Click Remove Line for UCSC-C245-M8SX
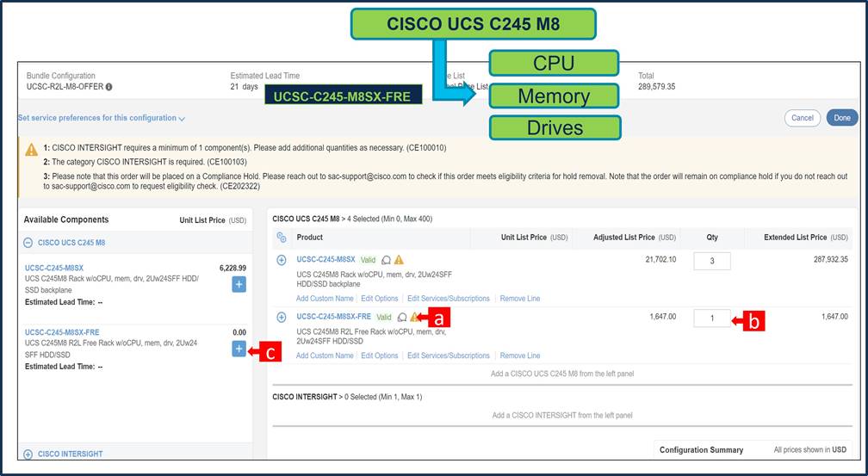Screen dimensions: 868x476 (x=520, y=299)
